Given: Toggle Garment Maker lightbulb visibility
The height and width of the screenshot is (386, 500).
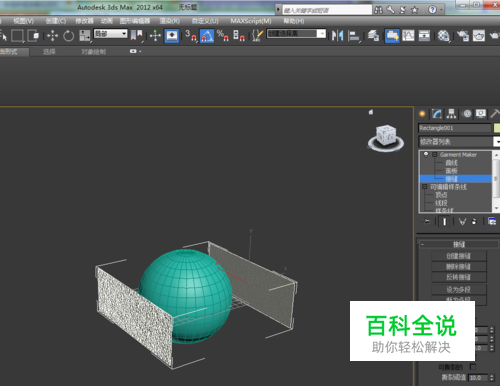Looking at the screenshot, I should (426, 154).
